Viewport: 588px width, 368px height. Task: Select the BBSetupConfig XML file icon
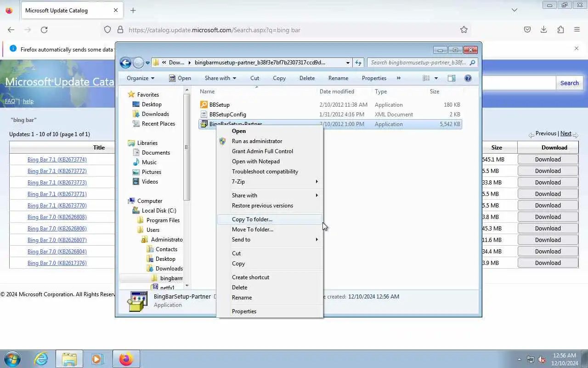coord(204,115)
